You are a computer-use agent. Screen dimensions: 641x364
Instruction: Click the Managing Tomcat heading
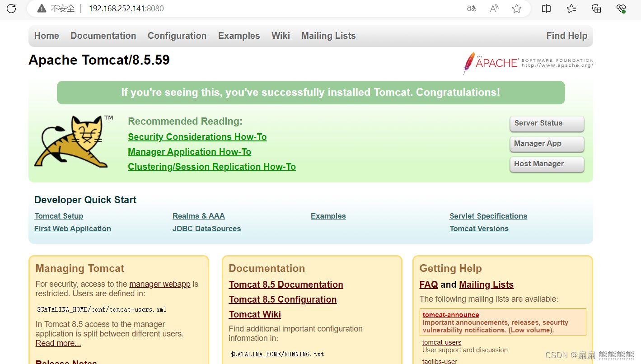click(x=80, y=268)
